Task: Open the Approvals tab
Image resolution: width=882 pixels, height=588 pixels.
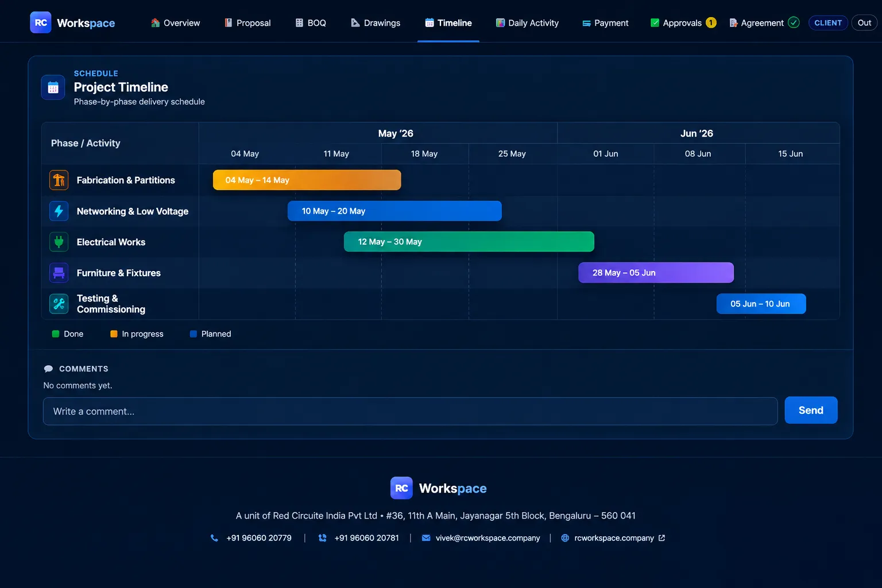Action: [x=683, y=23]
